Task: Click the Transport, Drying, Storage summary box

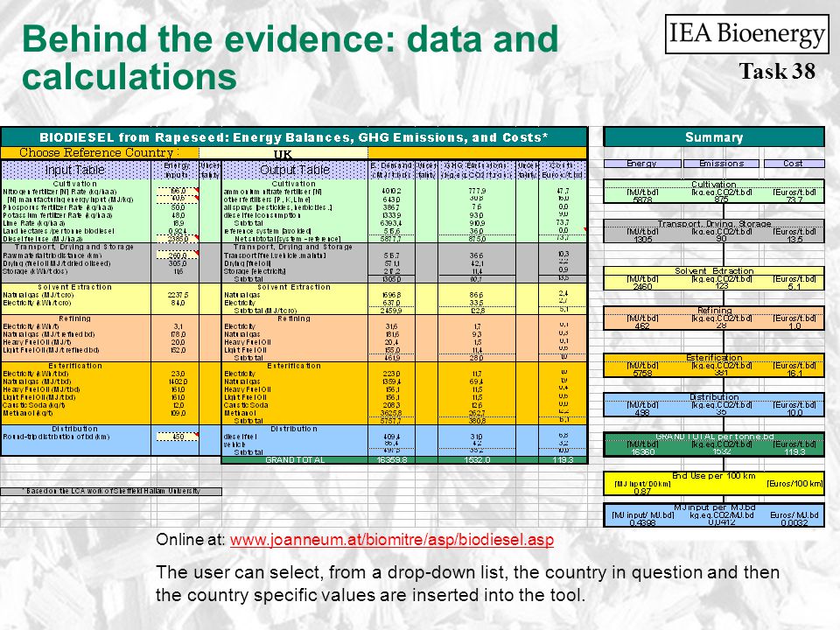Action: (x=714, y=231)
